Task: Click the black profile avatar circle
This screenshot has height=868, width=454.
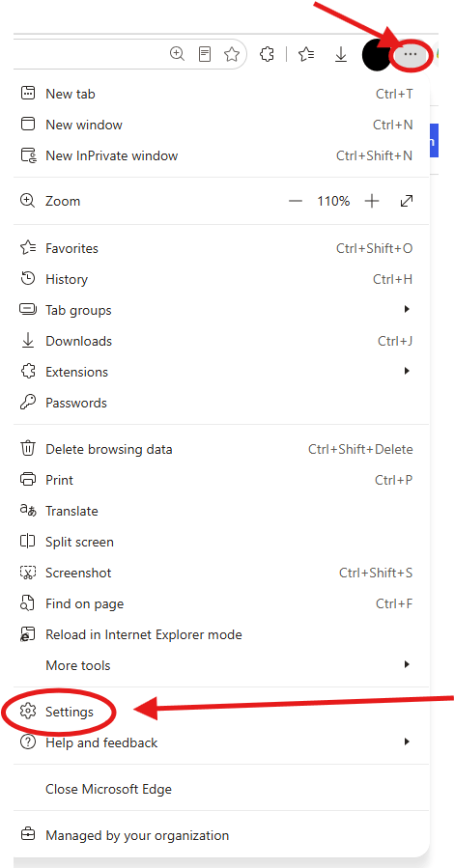Action: click(377, 55)
